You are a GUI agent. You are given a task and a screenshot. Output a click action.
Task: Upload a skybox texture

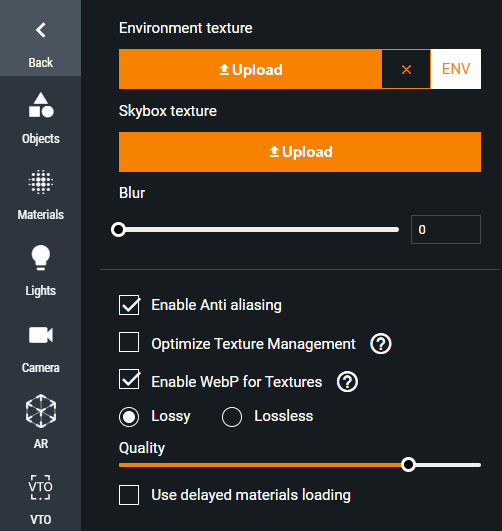pos(300,152)
